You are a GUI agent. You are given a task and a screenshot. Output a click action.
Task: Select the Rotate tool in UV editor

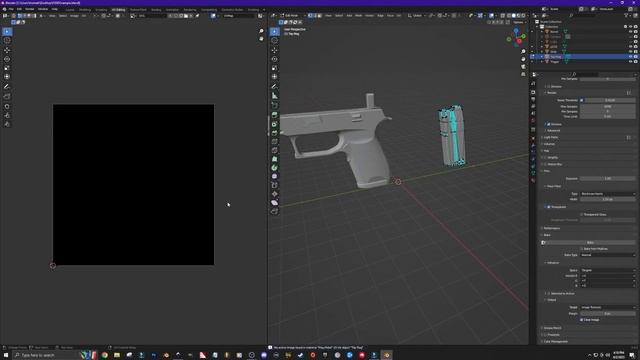(x=7, y=59)
